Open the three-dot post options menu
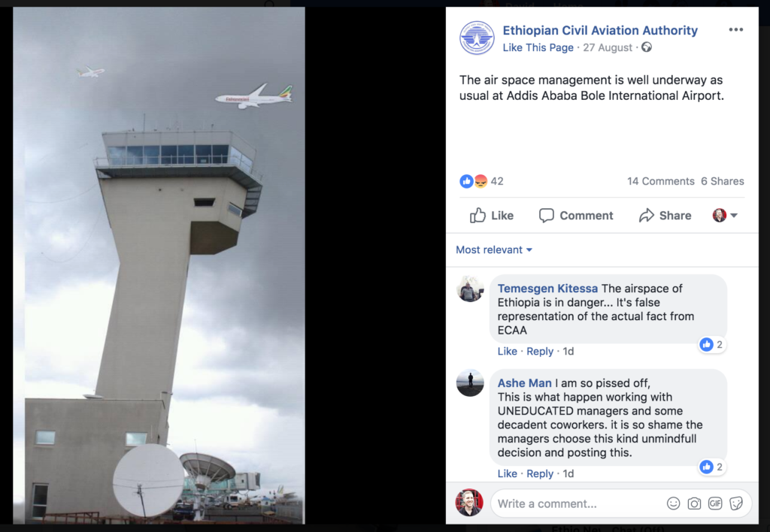 pos(735,30)
